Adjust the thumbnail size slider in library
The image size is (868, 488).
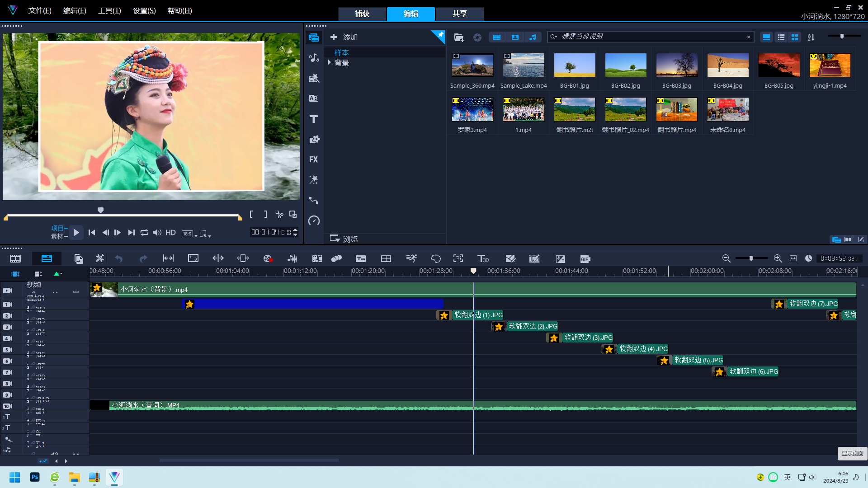point(842,36)
